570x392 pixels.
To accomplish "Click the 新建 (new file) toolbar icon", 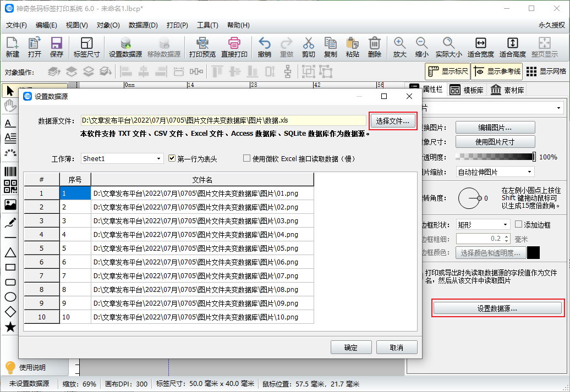I will pos(12,47).
